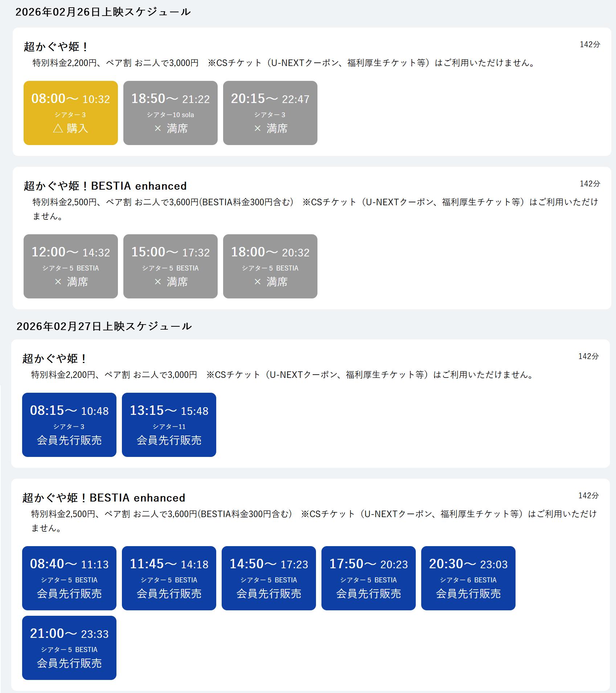Image resolution: width=616 pixels, height=693 pixels.
Task: Buy tickets for the 08:00 Theater 3 showing
Action: click(70, 113)
